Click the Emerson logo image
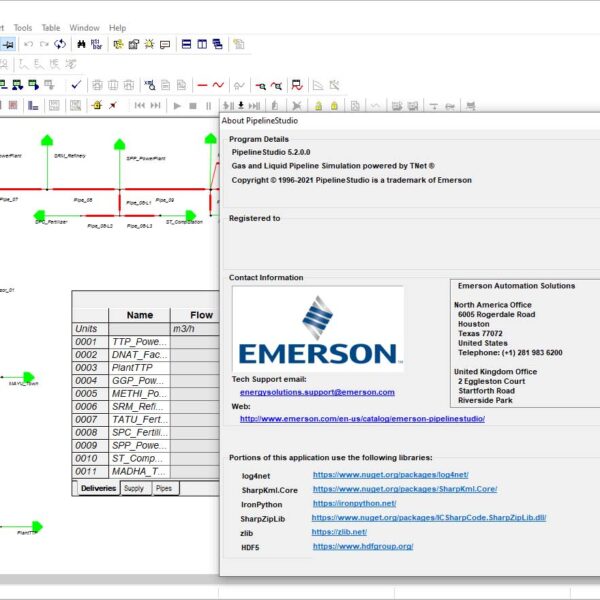600x600 pixels. click(318, 329)
